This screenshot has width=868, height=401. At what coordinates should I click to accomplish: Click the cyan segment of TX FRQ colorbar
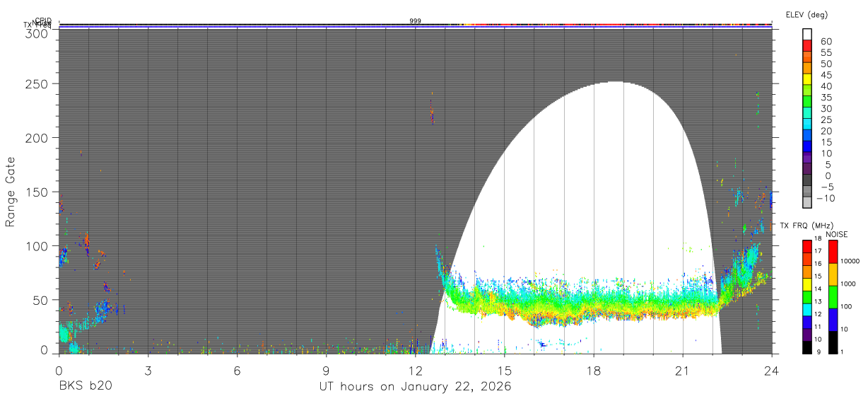coord(807,309)
